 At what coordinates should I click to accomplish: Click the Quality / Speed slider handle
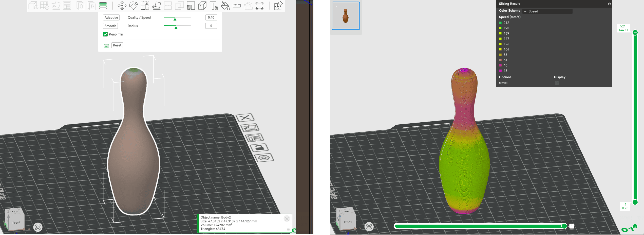pyautogui.click(x=175, y=19)
